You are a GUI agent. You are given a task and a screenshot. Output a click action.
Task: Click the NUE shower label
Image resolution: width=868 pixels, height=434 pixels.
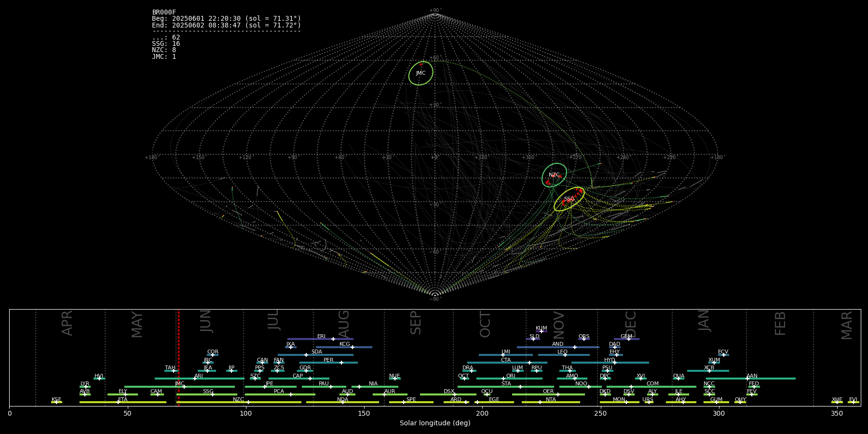(394, 376)
